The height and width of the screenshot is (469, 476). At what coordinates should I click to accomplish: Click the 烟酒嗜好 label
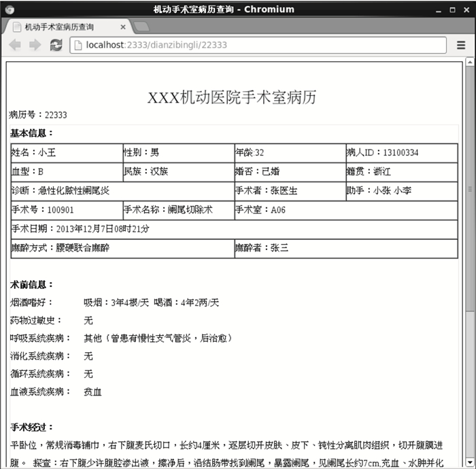click(31, 302)
